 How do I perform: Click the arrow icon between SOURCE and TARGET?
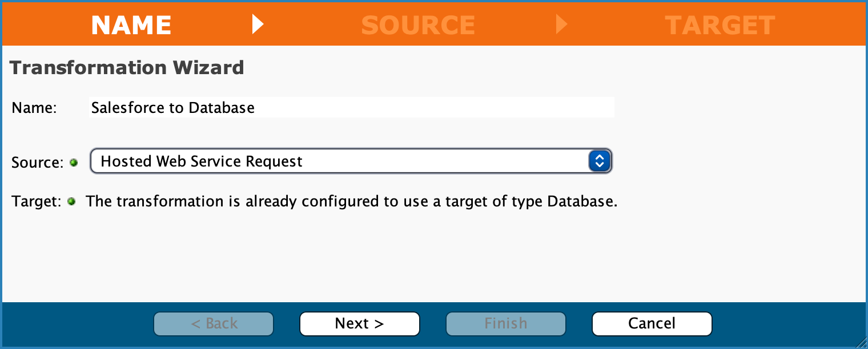pyautogui.click(x=561, y=24)
